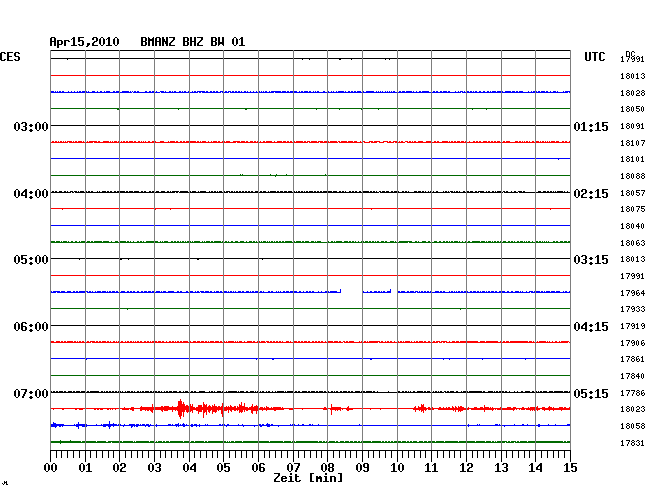Viewport: 650px width, 494px height.
Task: Select the offset value 18028
Action: click(x=633, y=93)
